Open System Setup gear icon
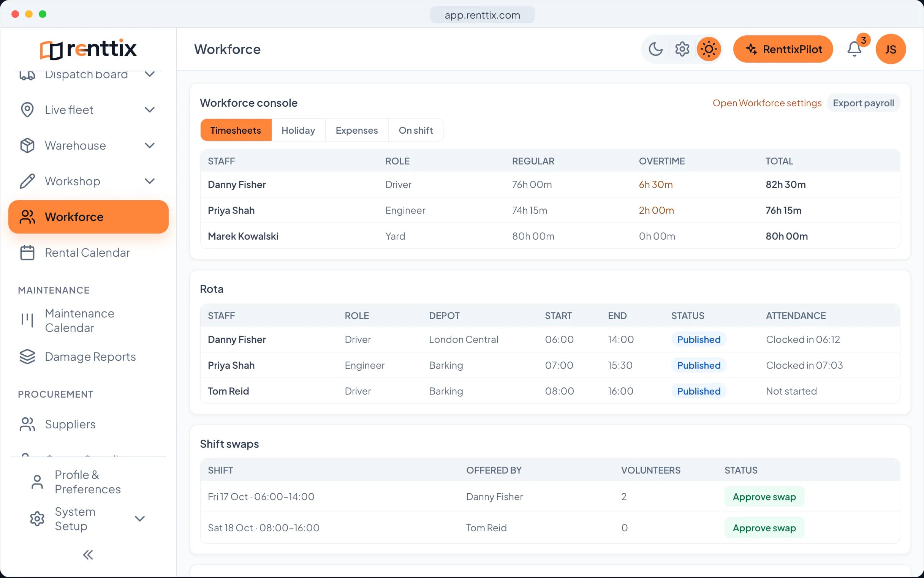This screenshot has width=924, height=578. [37, 519]
